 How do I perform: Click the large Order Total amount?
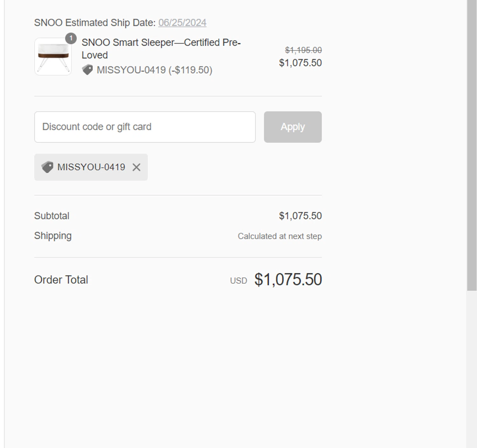pyautogui.click(x=288, y=280)
